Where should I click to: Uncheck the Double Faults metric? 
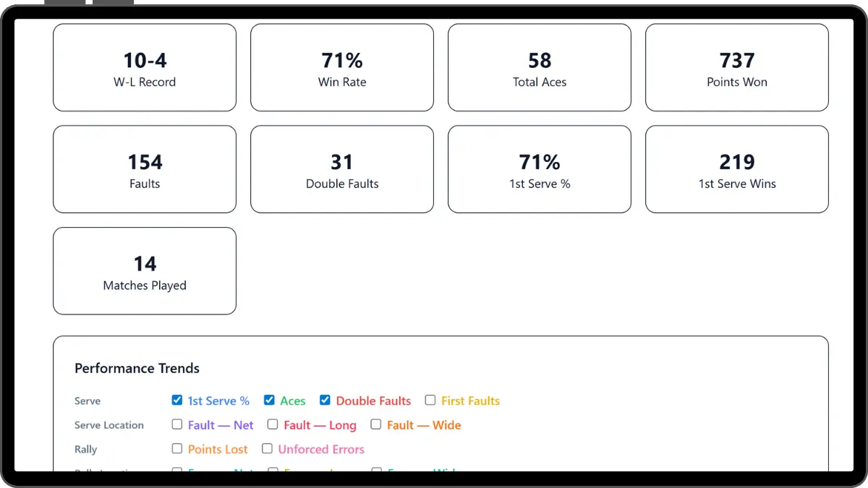tap(325, 400)
